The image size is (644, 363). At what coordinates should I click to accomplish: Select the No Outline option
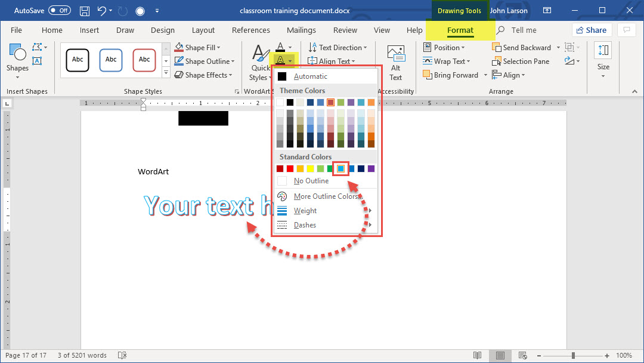[311, 181]
